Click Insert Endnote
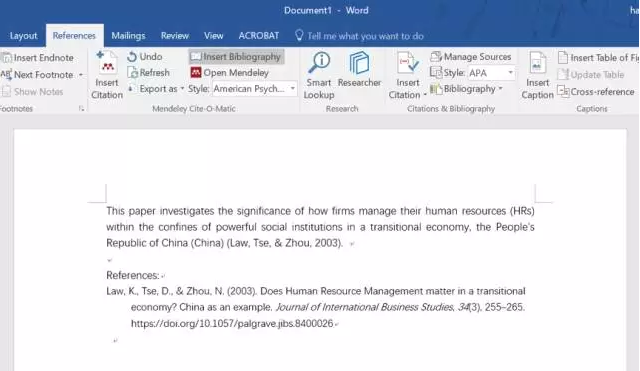Screen dimensions: 640x371 tap(38, 58)
